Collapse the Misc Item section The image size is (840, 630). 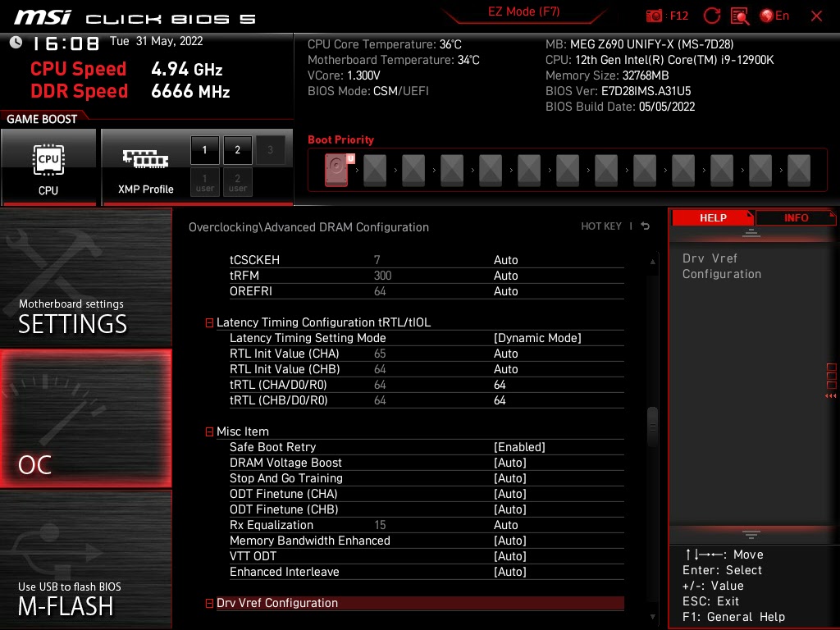point(209,431)
